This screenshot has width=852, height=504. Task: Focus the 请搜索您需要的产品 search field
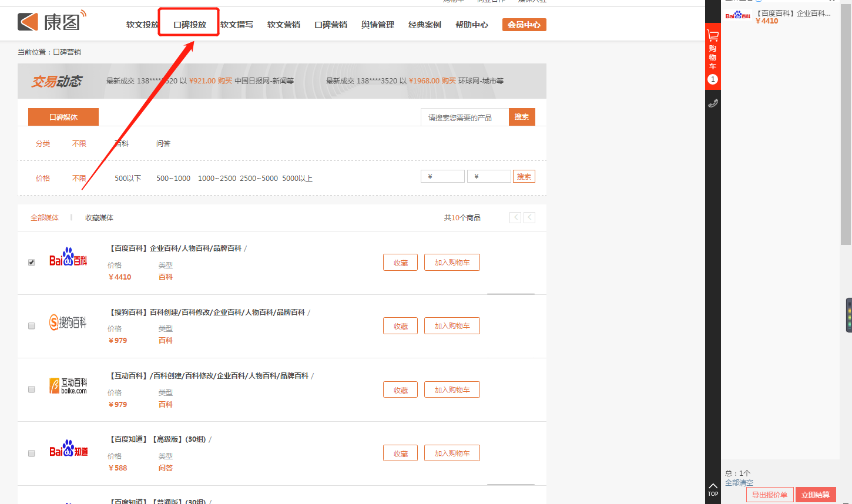[464, 117]
